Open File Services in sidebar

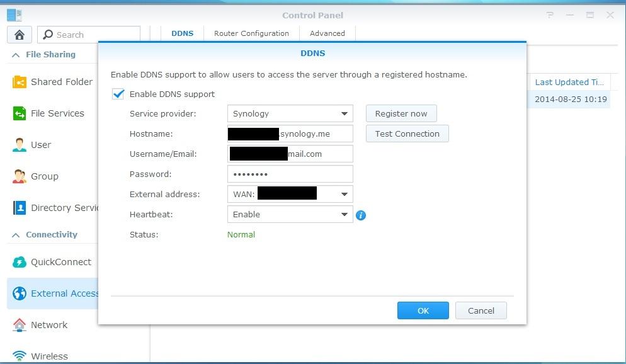53,113
